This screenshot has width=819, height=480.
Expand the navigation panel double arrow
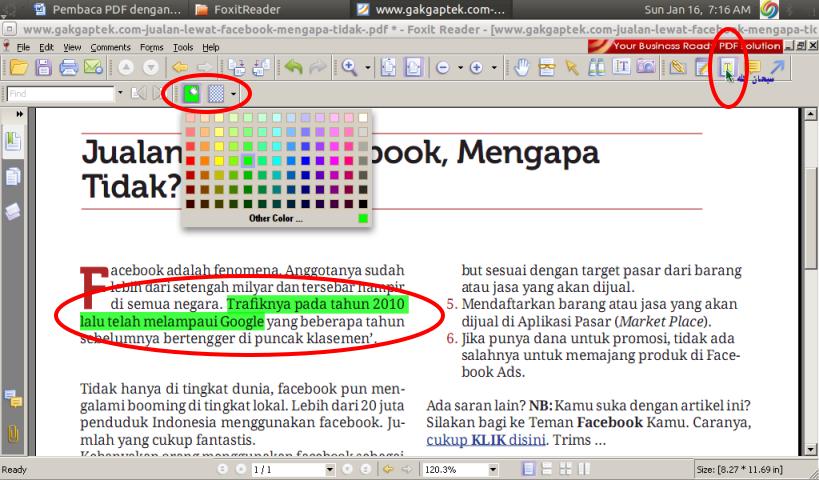[20, 114]
